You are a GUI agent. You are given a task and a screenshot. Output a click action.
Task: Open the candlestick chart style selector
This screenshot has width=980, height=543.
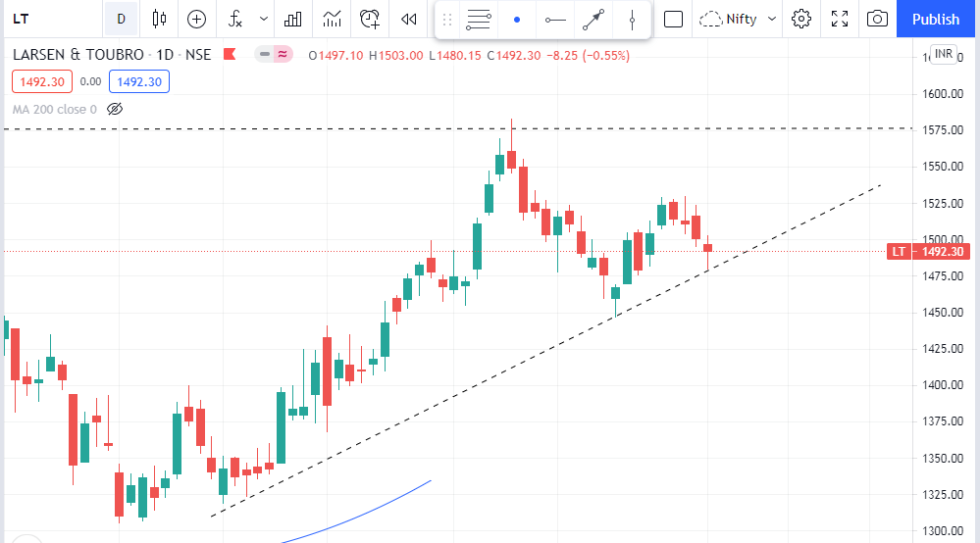pos(159,19)
